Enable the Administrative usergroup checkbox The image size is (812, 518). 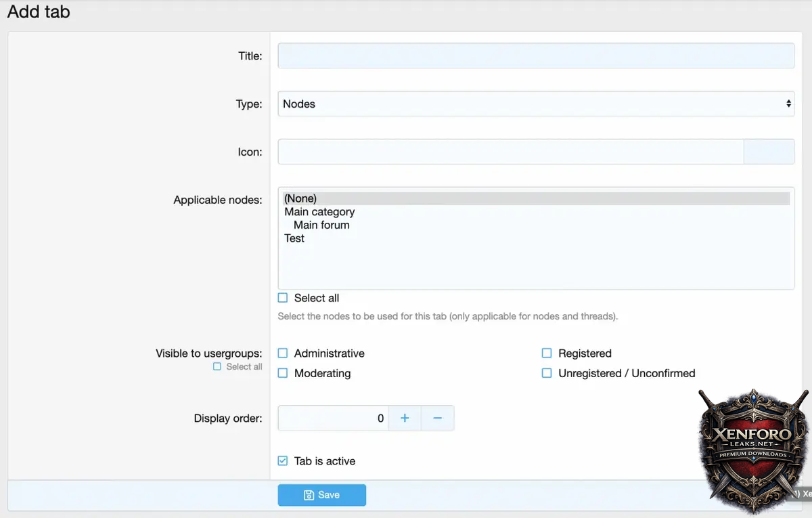tap(283, 353)
